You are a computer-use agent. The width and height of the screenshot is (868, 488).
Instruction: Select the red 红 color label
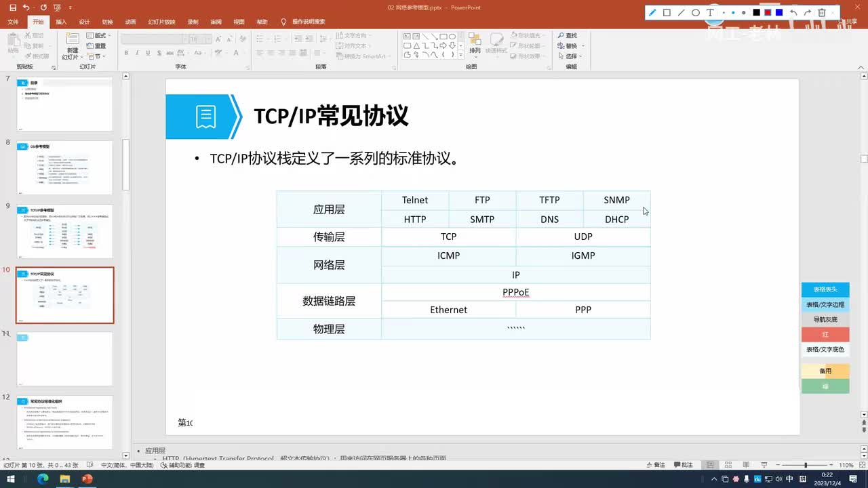click(825, 334)
